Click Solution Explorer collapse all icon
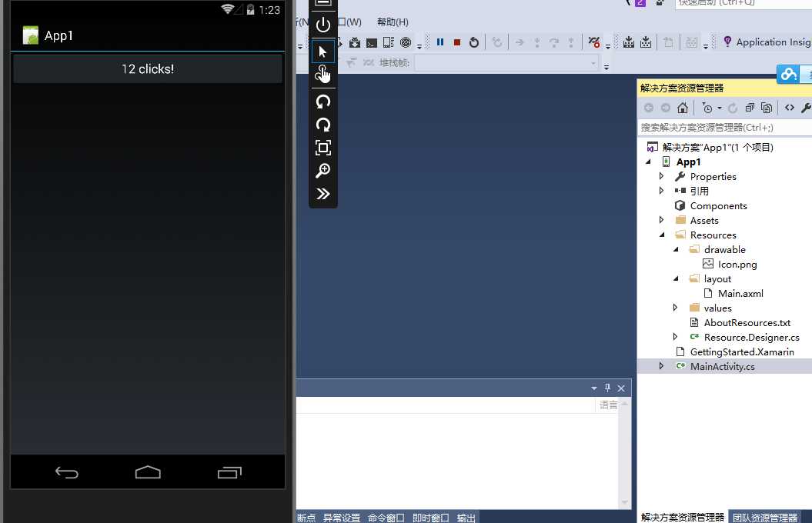The height and width of the screenshot is (523, 812). (x=750, y=108)
